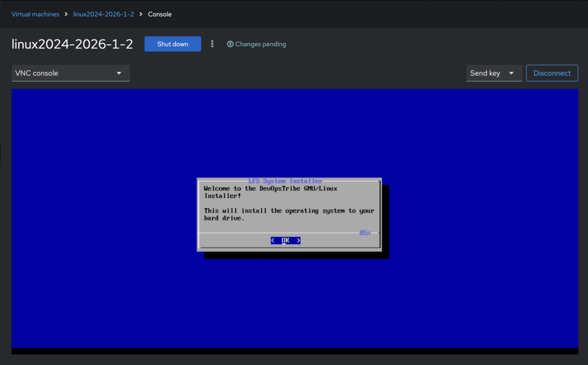Image resolution: width=588 pixels, height=365 pixels.
Task: Click the caret arrow in VNC console selector
Action: 119,73
